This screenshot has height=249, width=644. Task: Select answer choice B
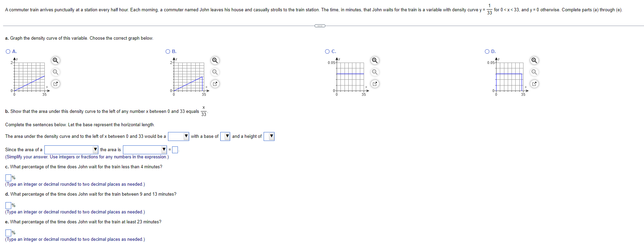coord(167,51)
